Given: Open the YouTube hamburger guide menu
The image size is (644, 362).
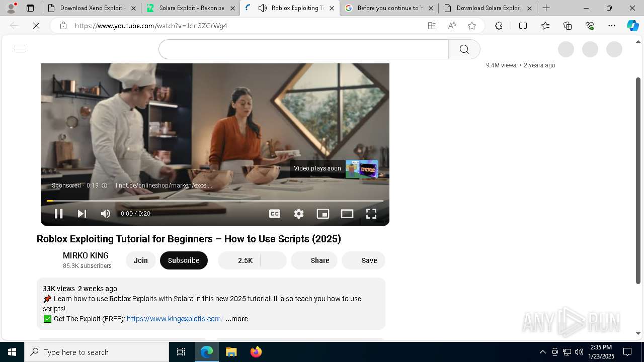Looking at the screenshot, I should tap(20, 49).
